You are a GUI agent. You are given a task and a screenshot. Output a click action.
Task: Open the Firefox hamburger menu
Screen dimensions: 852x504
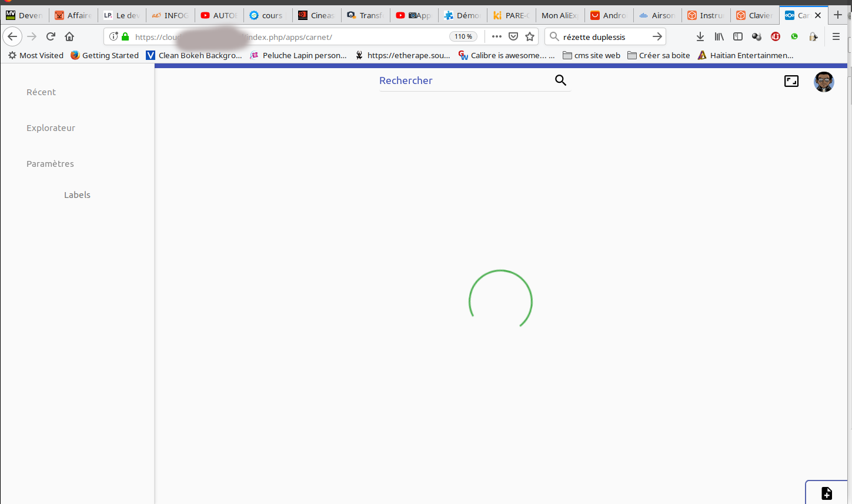point(836,36)
